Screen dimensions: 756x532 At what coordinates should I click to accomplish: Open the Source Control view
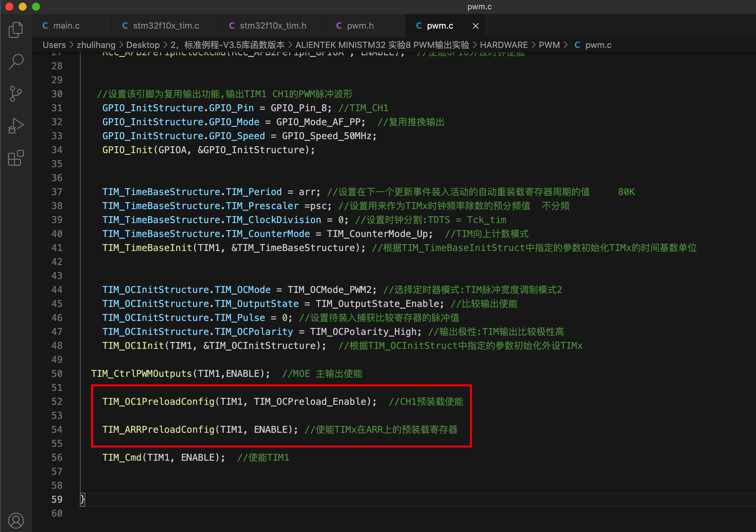coord(16,94)
